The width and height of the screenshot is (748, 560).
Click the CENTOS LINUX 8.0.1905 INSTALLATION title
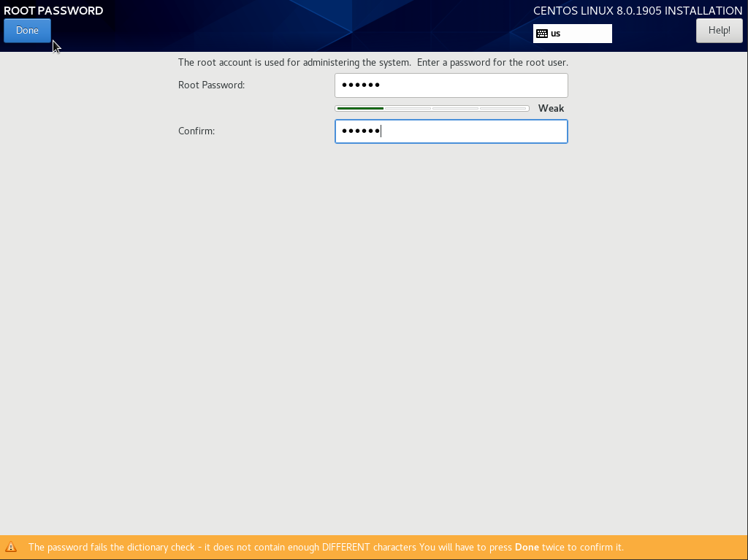[x=638, y=10]
